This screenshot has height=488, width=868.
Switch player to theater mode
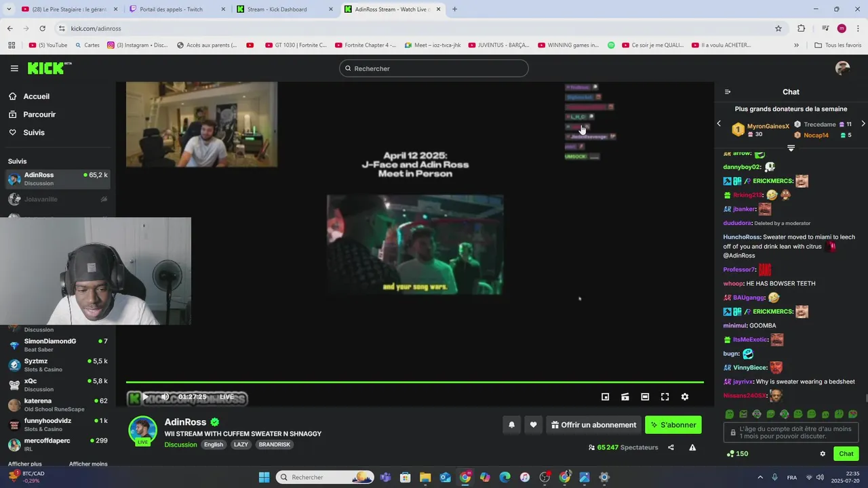point(645,397)
